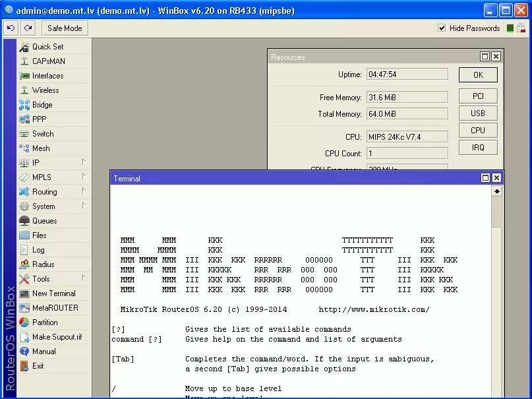Select the Interfaces icon
Screen dimensions: 532x399
[x=24, y=76]
